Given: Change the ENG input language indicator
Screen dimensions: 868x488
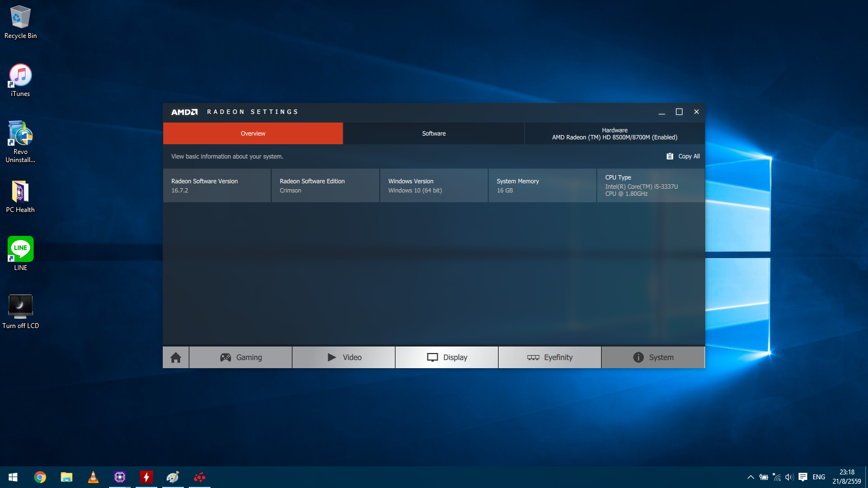Looking at the screenshot, I should click(x=819, y=477).
